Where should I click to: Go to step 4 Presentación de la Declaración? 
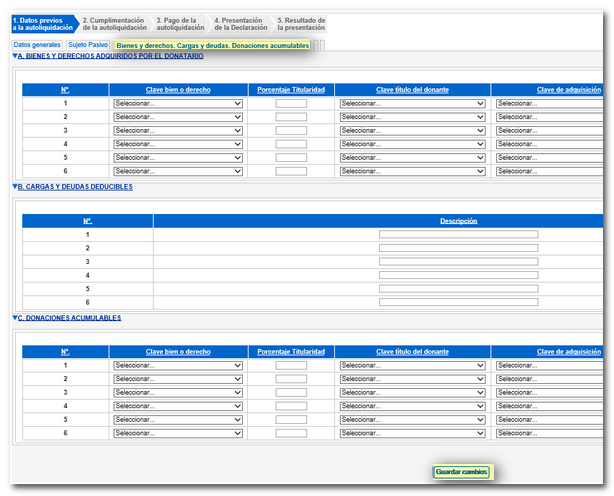click(x=240, y=24)
